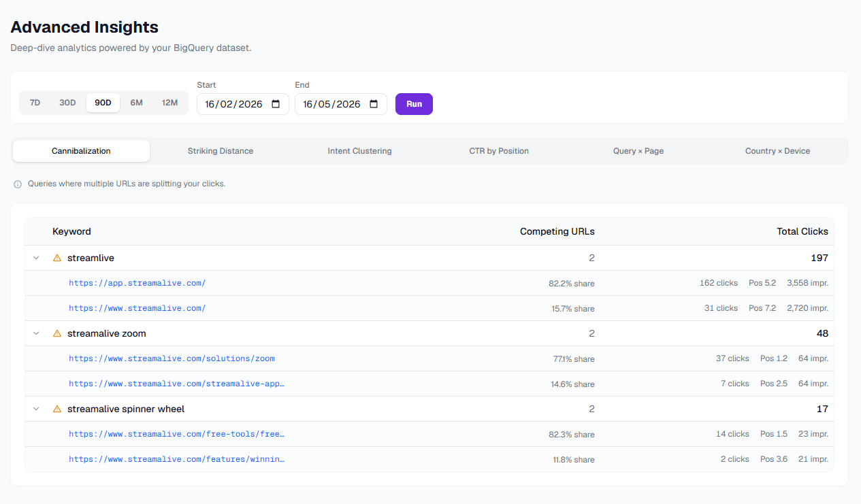Click the 11.8% share value
The height and width of the screenshot is (504, 861).
click(x=574, y=460)
